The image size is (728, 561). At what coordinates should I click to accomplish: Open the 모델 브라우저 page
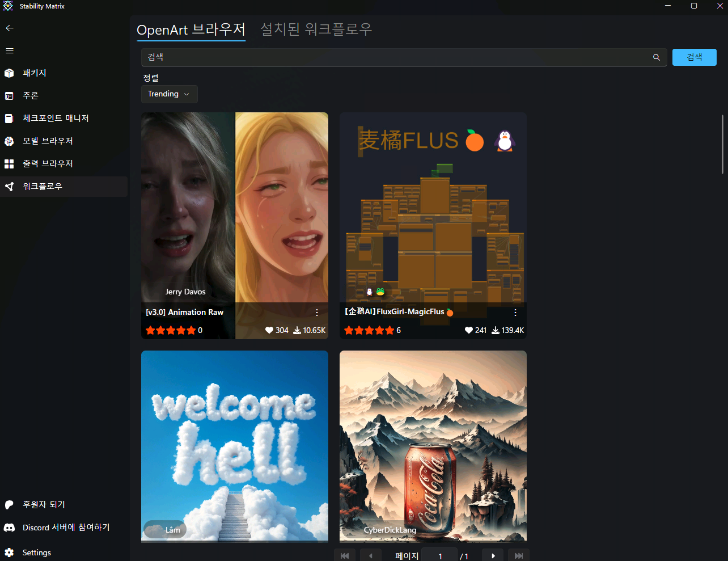pyautogui.click(x=48, y=141)
